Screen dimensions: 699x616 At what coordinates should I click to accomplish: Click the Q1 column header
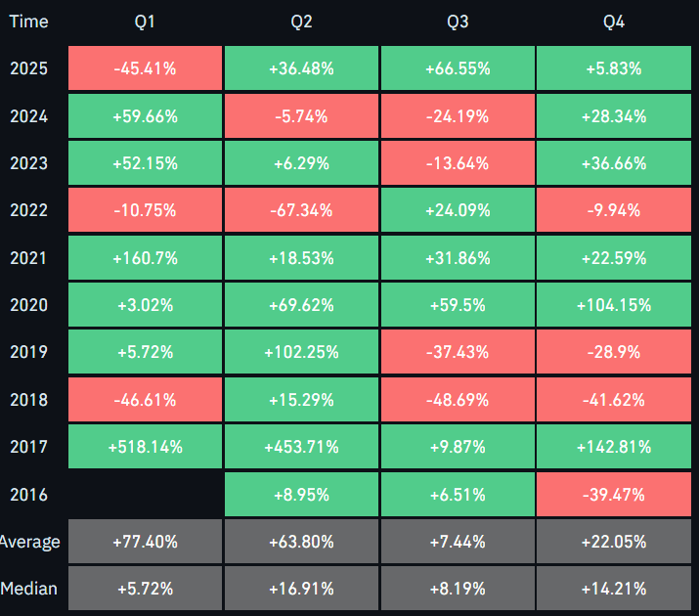[146, 22]
